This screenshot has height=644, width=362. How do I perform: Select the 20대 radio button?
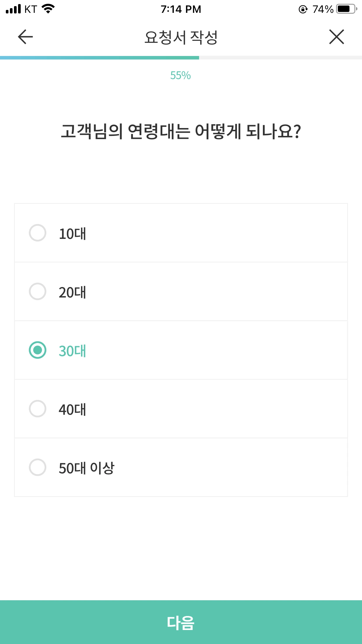coord(38,291)
